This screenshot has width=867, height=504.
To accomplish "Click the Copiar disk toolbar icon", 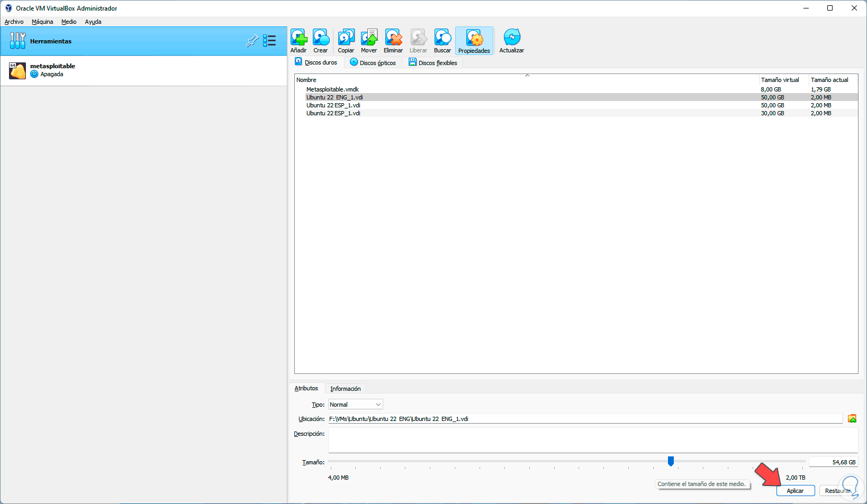I will (346, 41).
